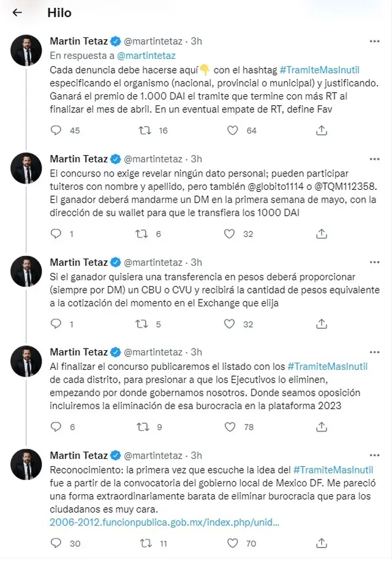Reply to the tweet with 30 comments
Screen dimensions: 392x561
coord(56,543)
